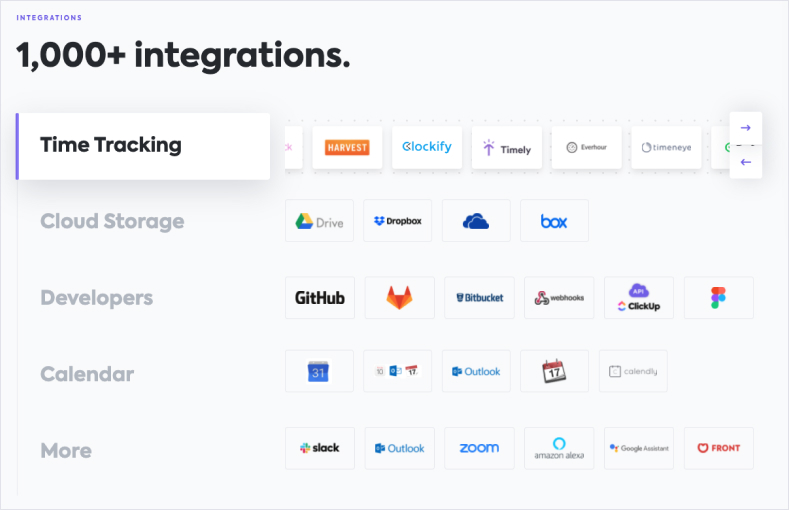The image size is (789, 510).
Task: Select the Dropbox integration card
Action: click(398, 221)
